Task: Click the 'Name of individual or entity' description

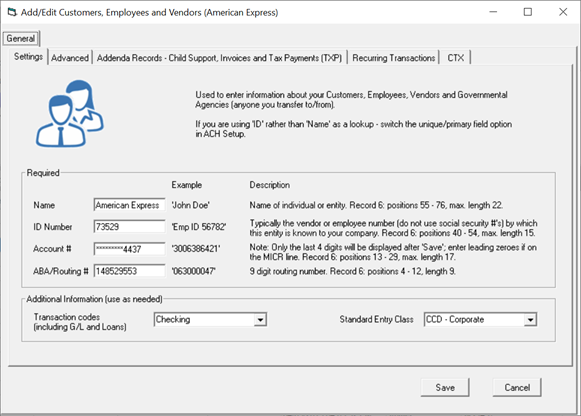Action: click(376, 205)
